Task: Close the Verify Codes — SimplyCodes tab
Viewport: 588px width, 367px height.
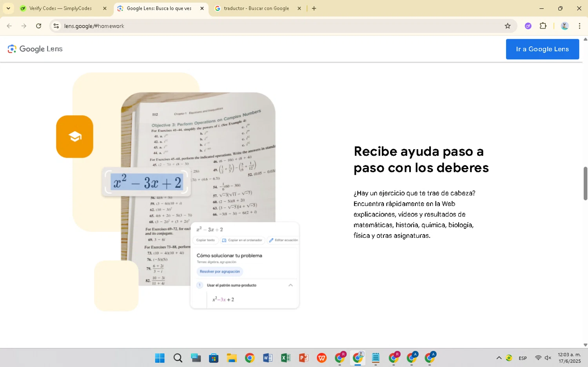Action: (105, 8)
